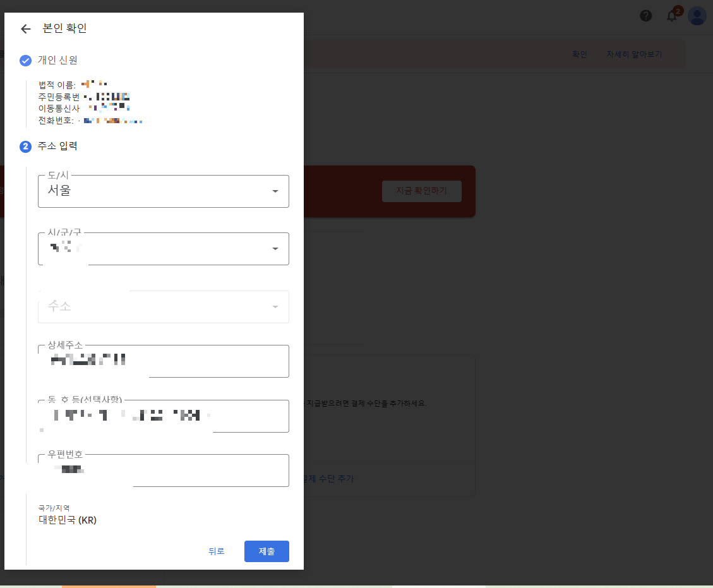Click the 이동통신사 label
The width and height of the screenshot is (713, 588).
tap(59, 109)
